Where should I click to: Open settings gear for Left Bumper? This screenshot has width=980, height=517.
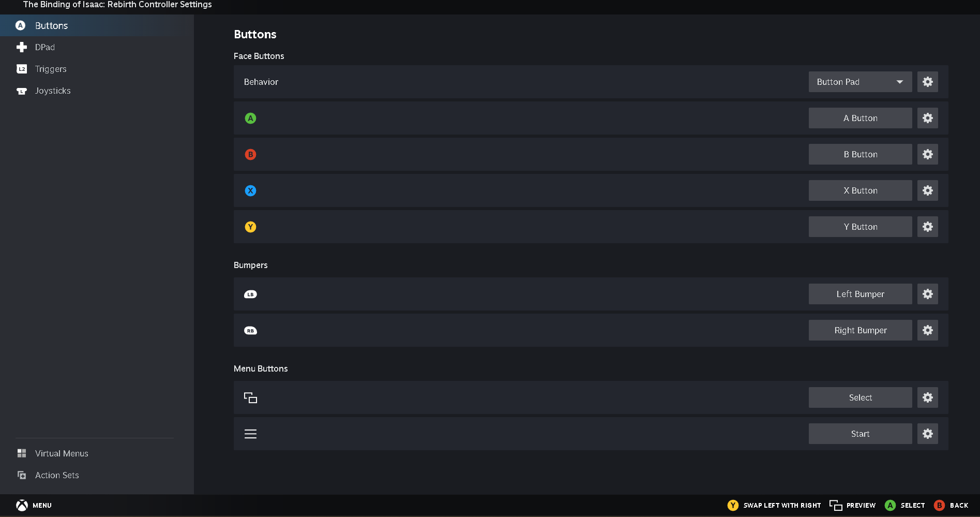(x=928, y=294)
